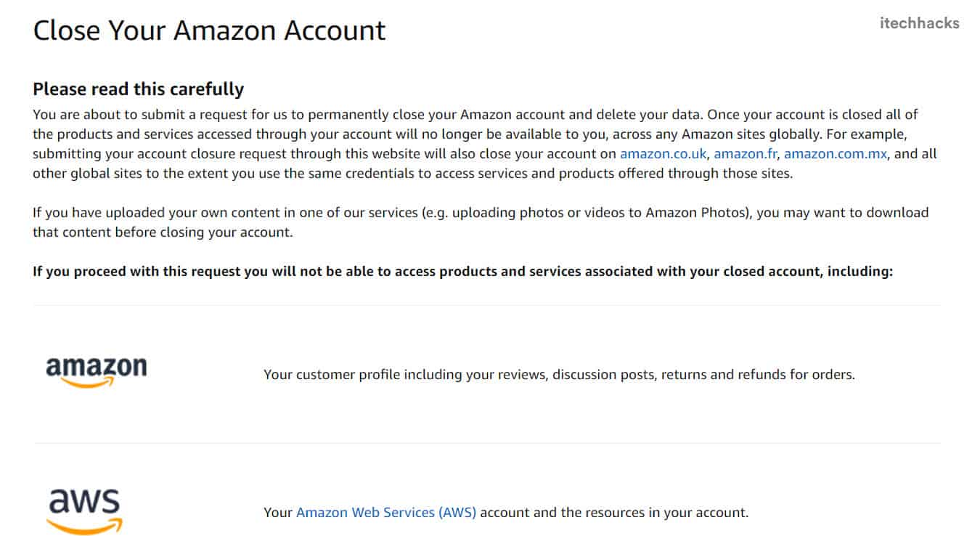The image size is (980, 536).
Task: Click the divider between Amazon and AWS rows
Action: tap(486, 443)
